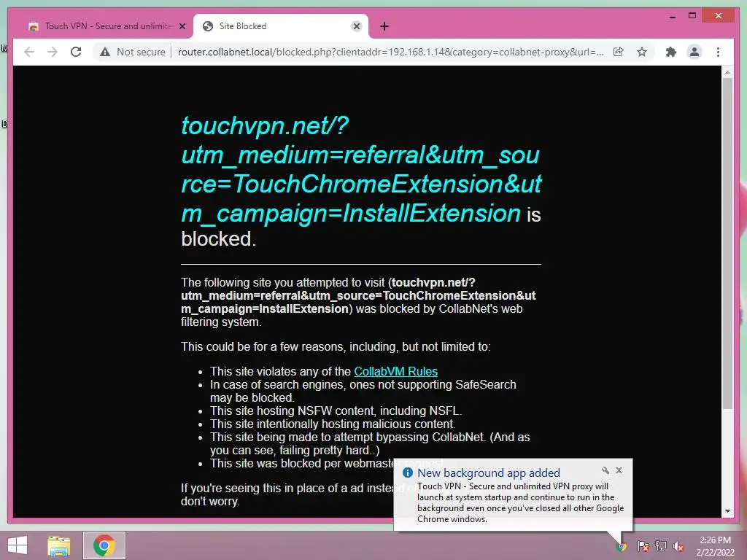Open the Action Center flag tray icon
Screen dimensions: 747x560
click(x=643, y=546)
